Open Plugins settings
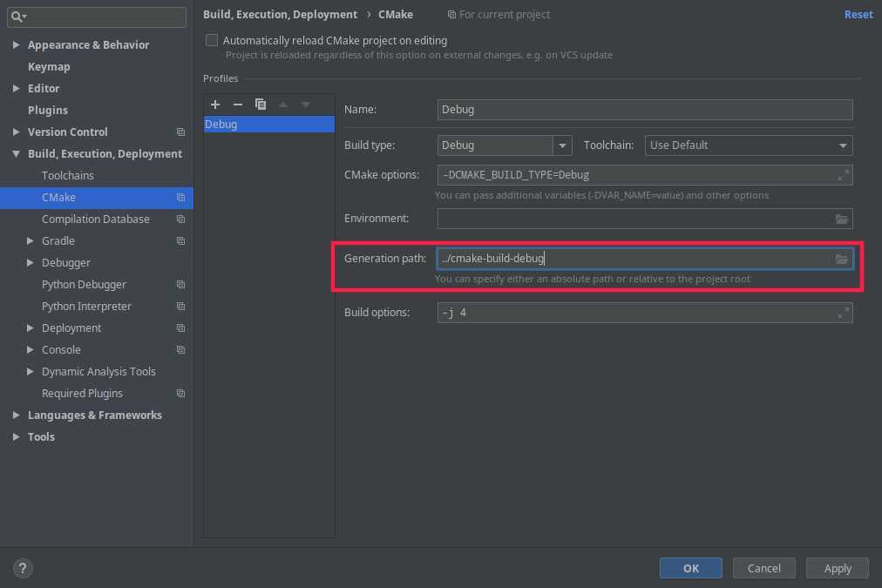 (x=48, y=110)
